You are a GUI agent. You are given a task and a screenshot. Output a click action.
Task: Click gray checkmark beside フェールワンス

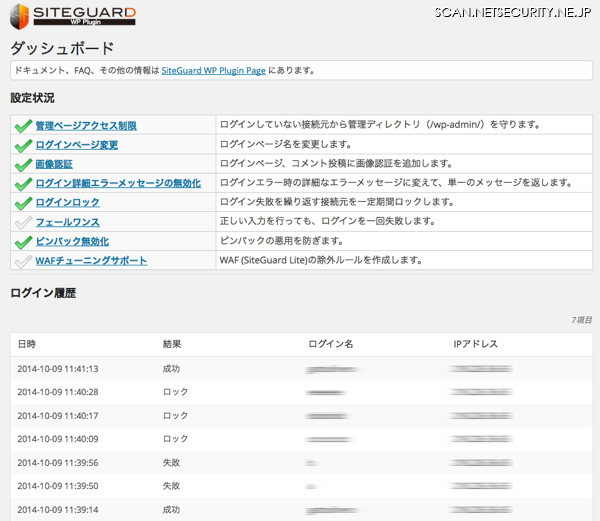click(x=23, y=222)
